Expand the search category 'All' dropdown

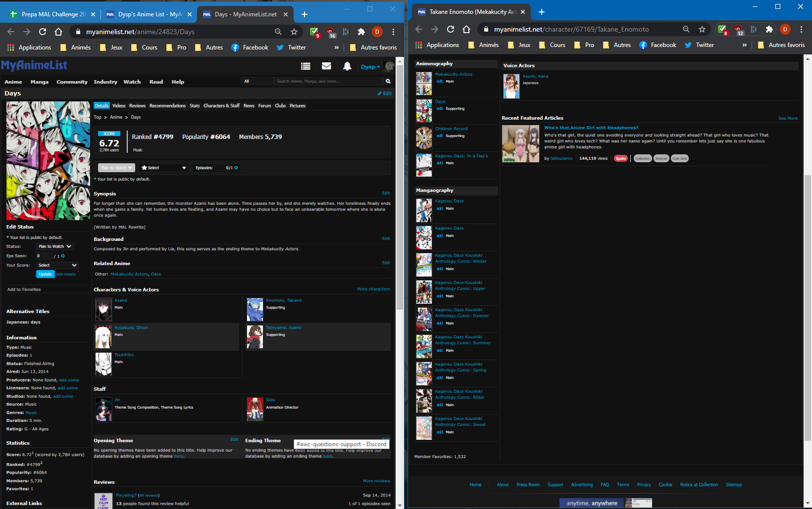[x=257, y=81]
